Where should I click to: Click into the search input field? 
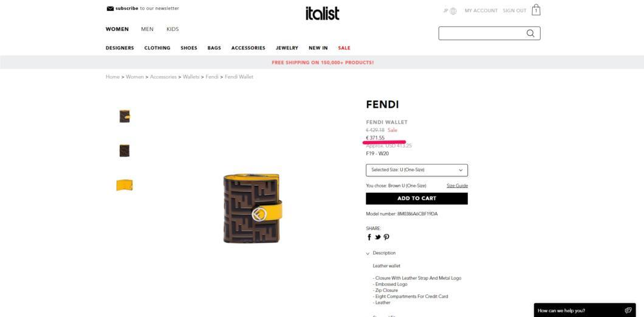tap(482, 33)
